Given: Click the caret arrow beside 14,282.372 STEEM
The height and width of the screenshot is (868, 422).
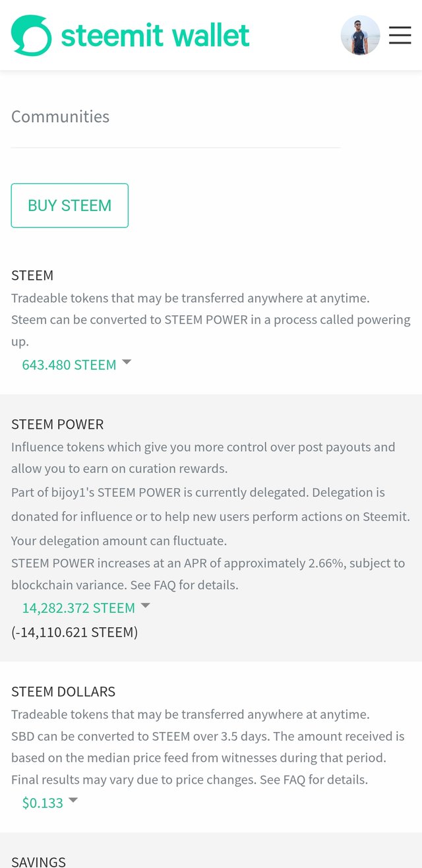Looking at the screenshot, I should click(x=146, y=605).
